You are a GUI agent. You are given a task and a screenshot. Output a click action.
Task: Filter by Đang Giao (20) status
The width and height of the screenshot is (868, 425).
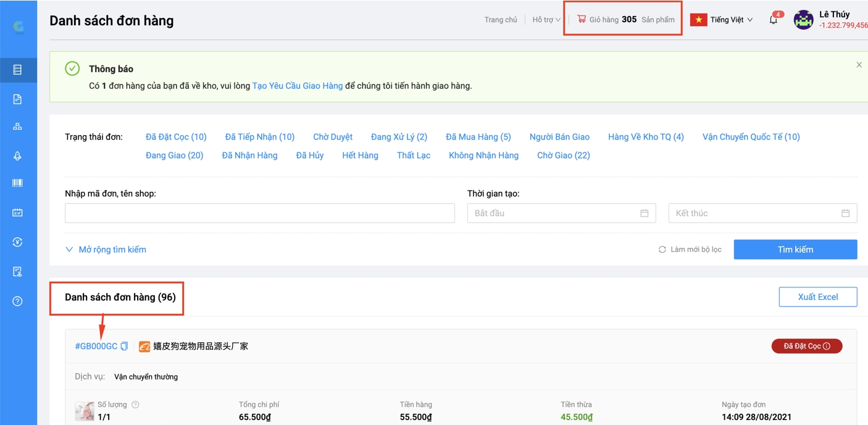pos(174,155)
